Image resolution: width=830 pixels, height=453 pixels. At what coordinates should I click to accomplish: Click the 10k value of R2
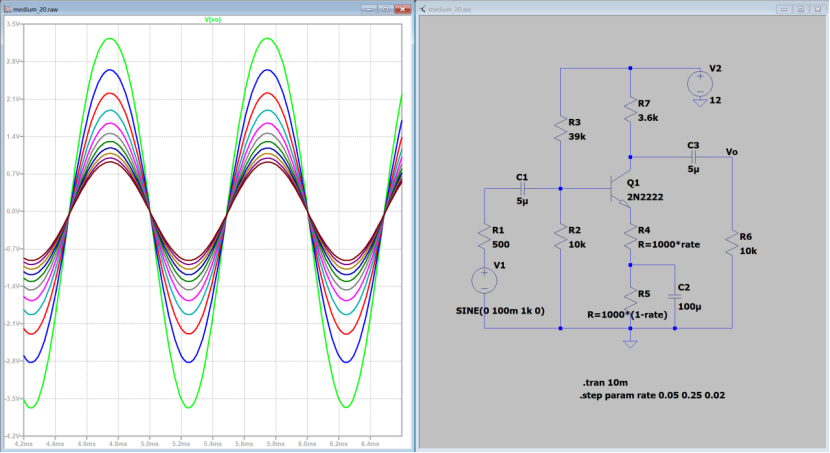pyautogui.click(x=577, y=244)
